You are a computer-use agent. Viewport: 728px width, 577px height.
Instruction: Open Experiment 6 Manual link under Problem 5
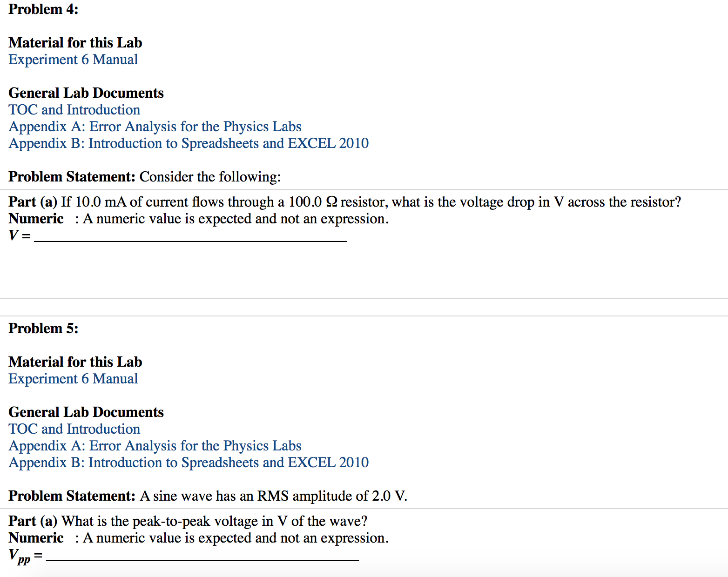click(73, 379)
